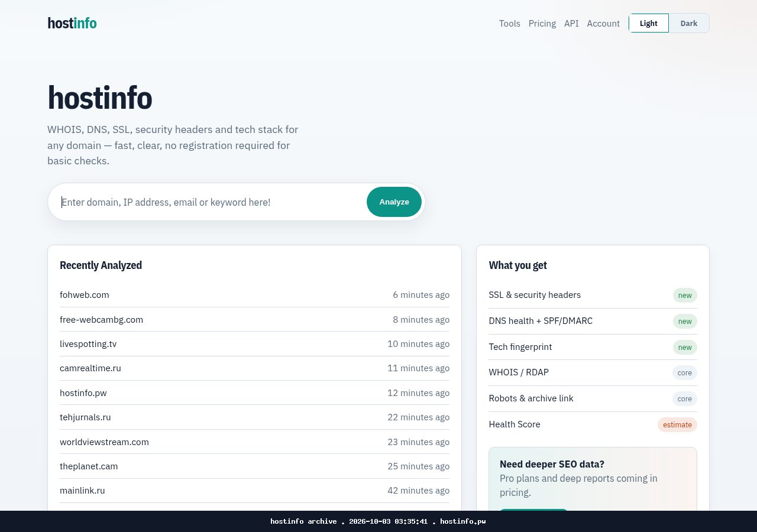The image size is (757, 532).
Task: Open the Account navigation link
Action: (x=603, y=24)
